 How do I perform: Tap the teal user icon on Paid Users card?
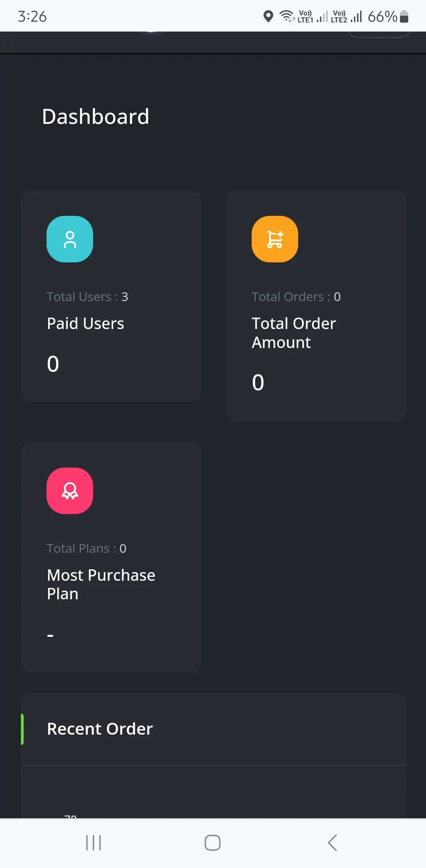point(70,239)
